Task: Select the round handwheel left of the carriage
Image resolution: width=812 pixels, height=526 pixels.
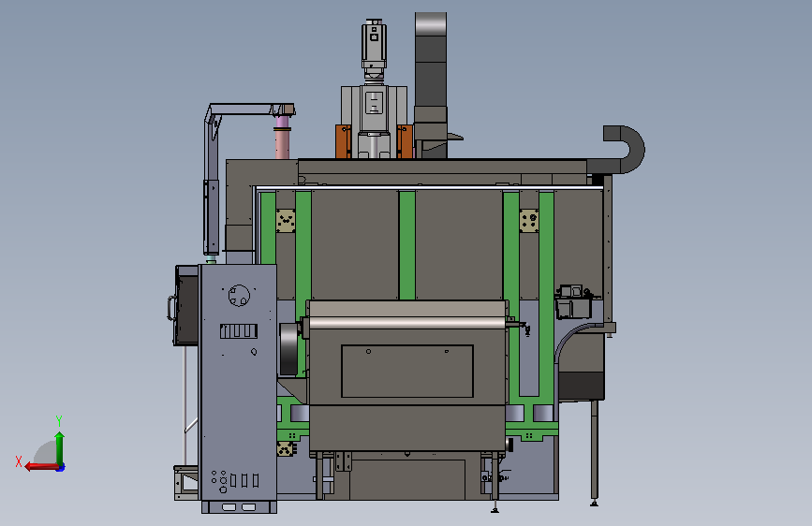Action: click(288, 349)
